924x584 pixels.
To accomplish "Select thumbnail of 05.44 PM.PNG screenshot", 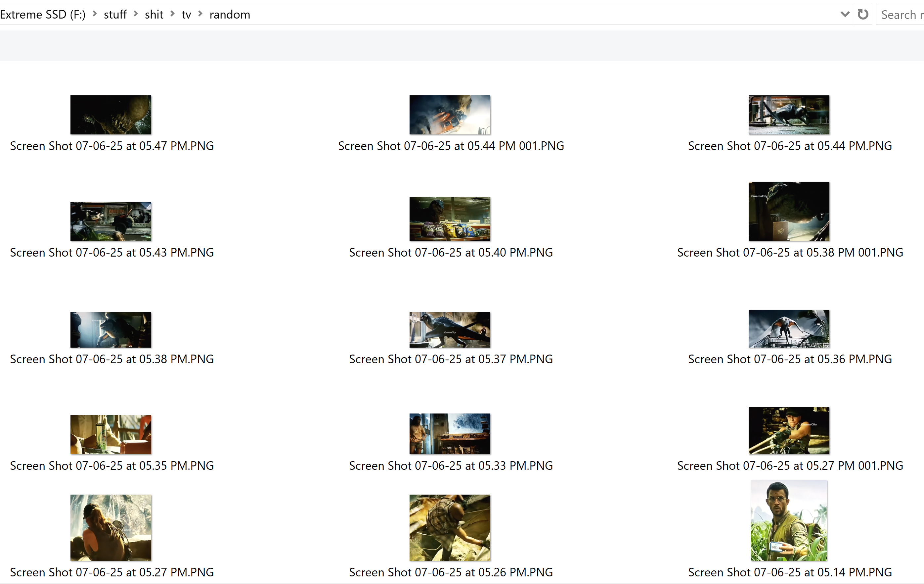I will 789,115.
